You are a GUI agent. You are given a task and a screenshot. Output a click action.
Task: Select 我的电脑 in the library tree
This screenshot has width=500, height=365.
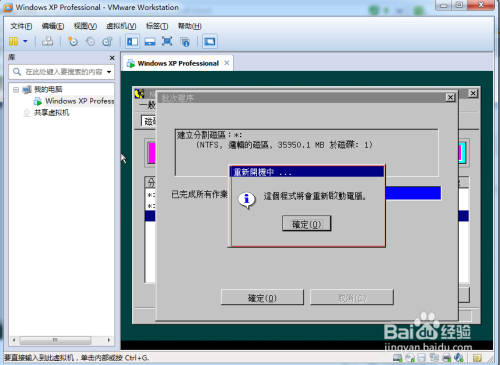(x=48, y=89)
